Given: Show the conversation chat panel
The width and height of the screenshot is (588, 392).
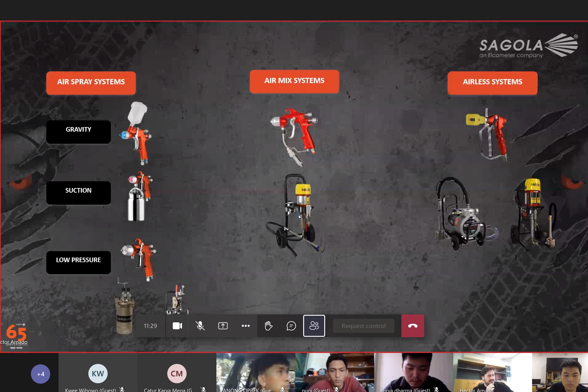Looking at the screenshot, I should click(x=291, y=326).
